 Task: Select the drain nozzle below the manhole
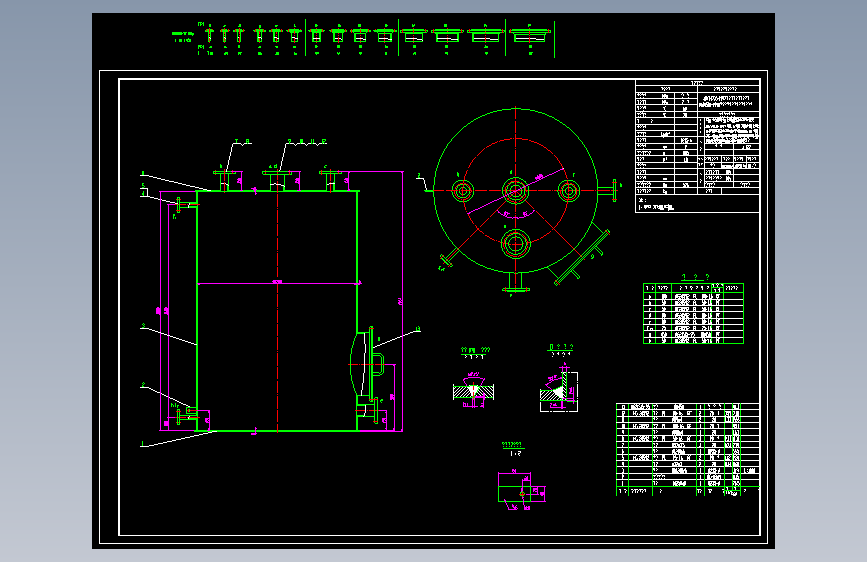[x=368, y=410]
